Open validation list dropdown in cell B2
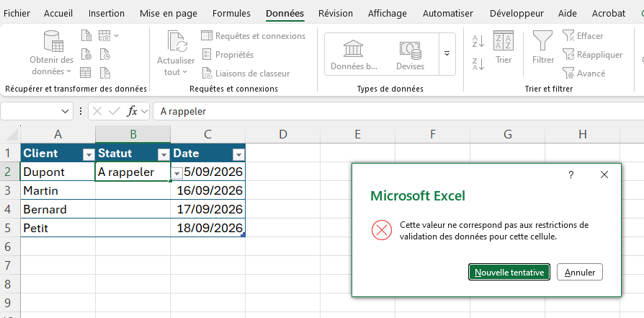This screenshot has height=318, width=644. 176,174
